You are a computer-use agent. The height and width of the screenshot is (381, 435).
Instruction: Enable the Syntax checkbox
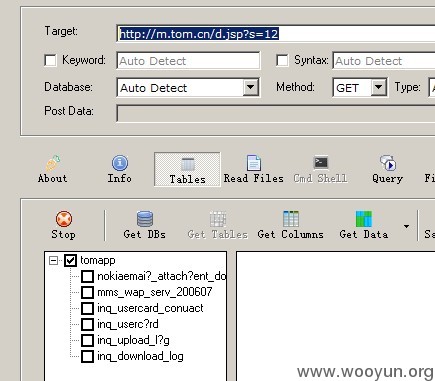click(282, 60)
